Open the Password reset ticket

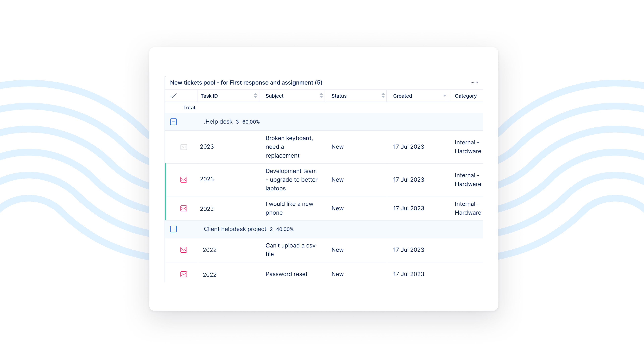(286, 274)
